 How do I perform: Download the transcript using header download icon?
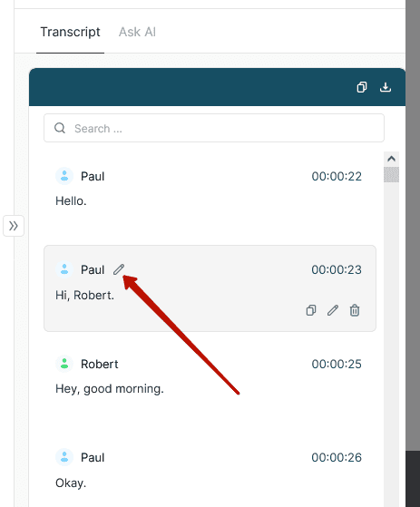386,87
